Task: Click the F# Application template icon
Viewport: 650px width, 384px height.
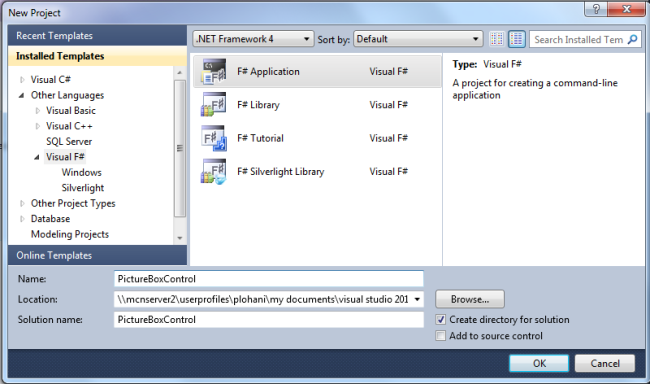Action: 213,72
